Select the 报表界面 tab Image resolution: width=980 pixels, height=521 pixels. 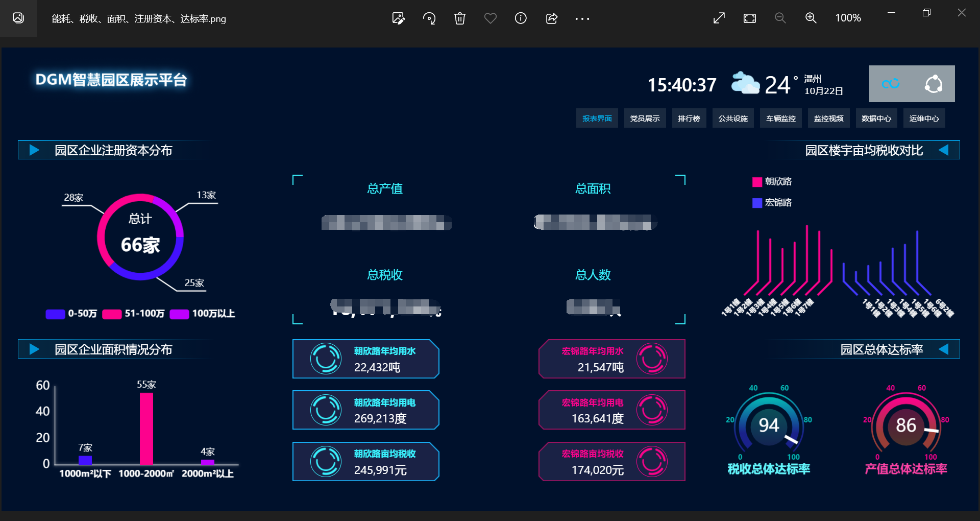pos(597,119)
